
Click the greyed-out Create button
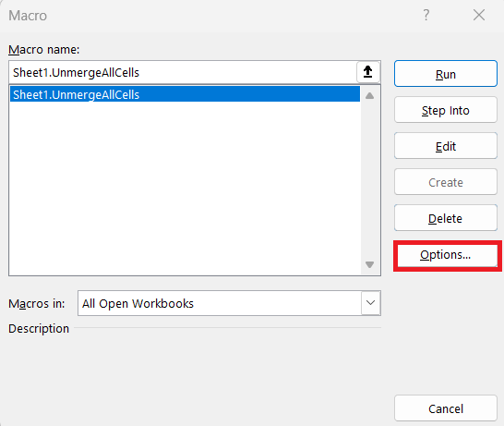446,182
